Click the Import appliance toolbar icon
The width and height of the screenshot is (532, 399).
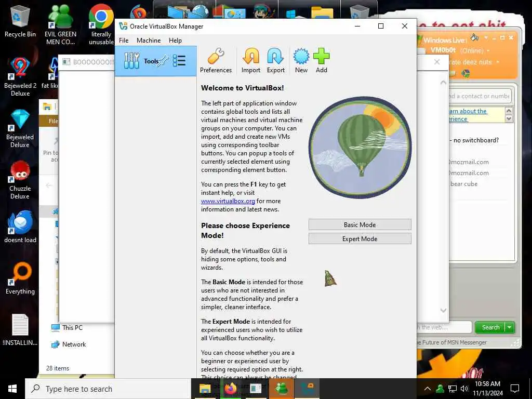click(251, 61)
